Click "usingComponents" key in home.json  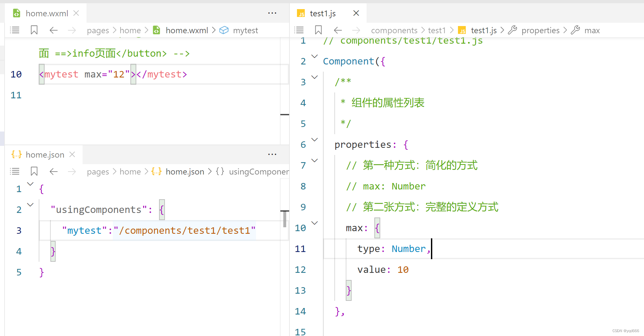click(x=99, y=210)
